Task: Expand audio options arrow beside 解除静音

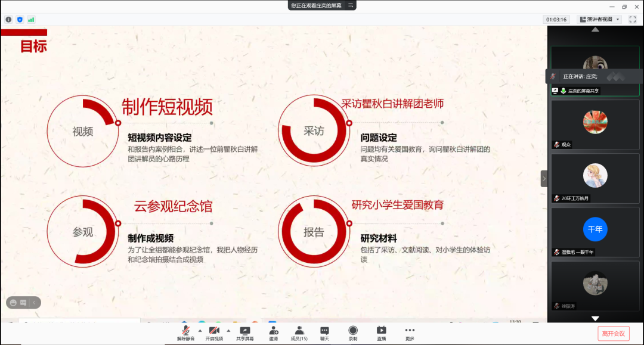Action: [200, 330]
